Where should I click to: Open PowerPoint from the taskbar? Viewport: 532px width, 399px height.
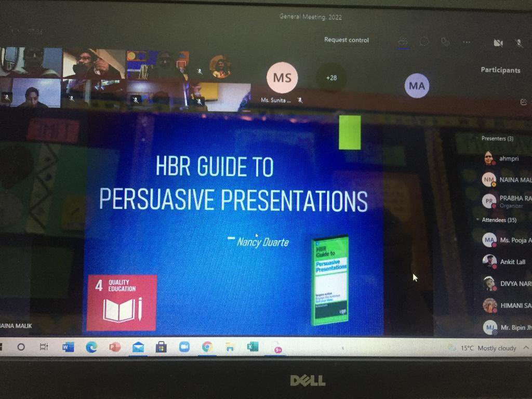(115, 347)
